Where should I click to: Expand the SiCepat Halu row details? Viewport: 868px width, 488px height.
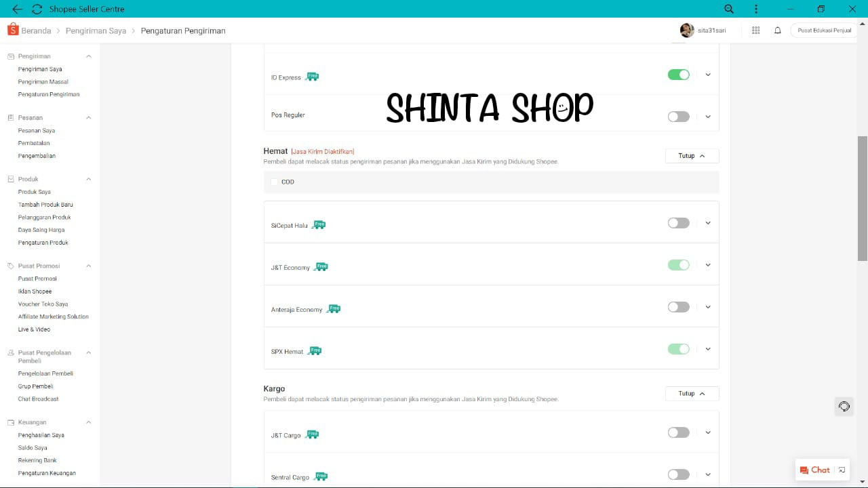[708, 223]
